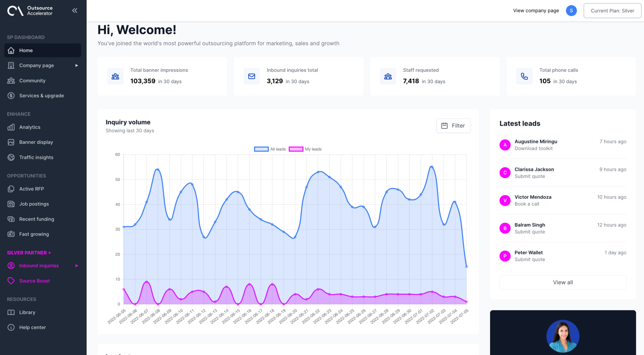Viewport: 644px width, 355px height.
Task: Collapse the sidebar with double-chevron icon
Action: coord(74,11)
